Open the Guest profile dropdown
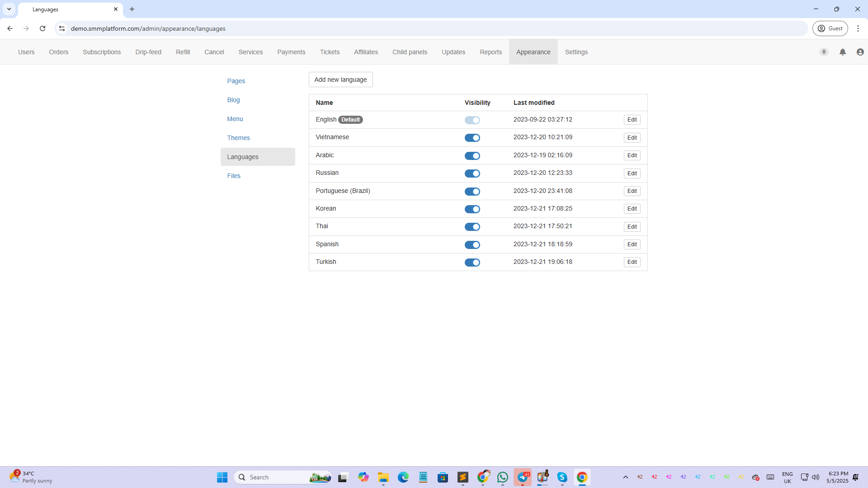Viewport: 868px width, 488px height. click(x=830, y=28)
